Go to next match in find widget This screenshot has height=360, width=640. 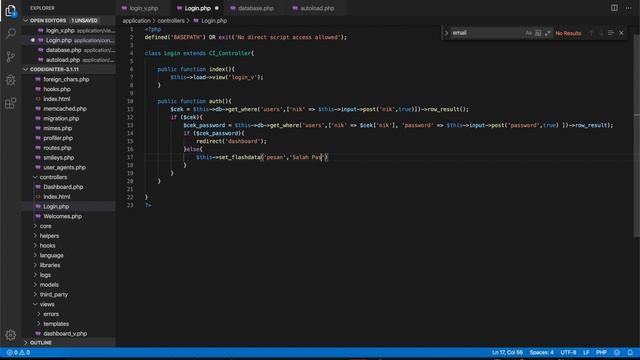(601, 33)
